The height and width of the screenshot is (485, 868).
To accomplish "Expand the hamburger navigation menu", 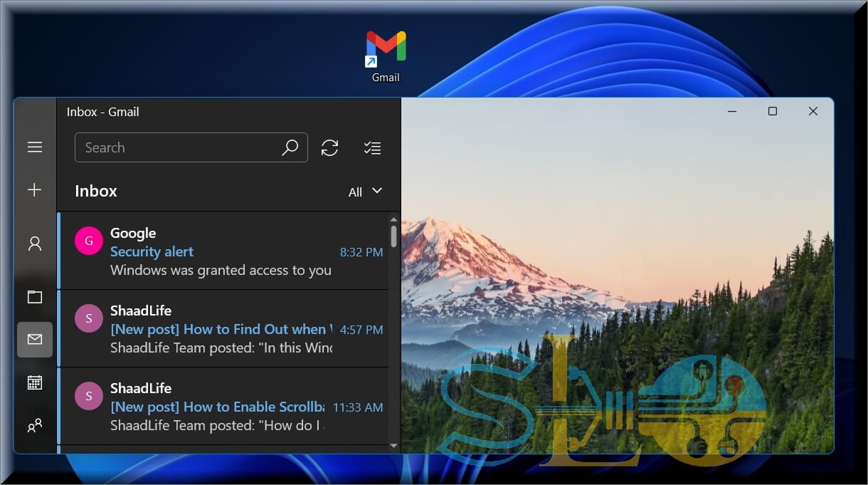I will coord(35,147).
